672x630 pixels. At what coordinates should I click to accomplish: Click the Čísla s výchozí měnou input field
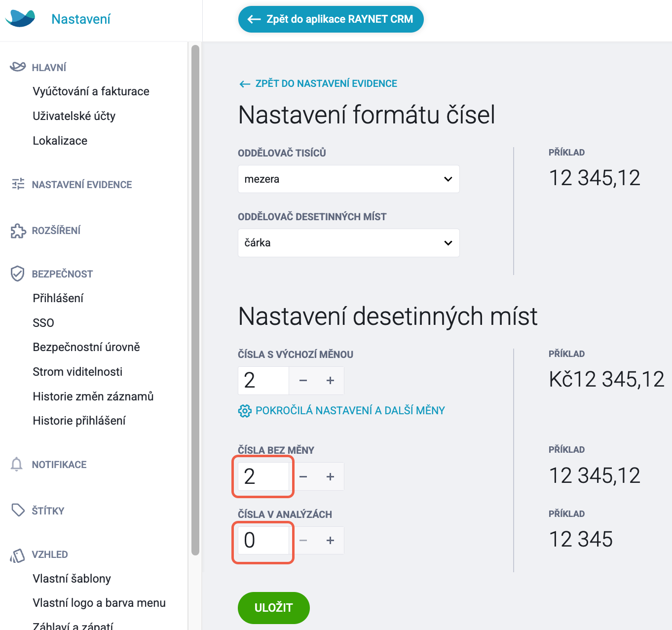(263, 381)
